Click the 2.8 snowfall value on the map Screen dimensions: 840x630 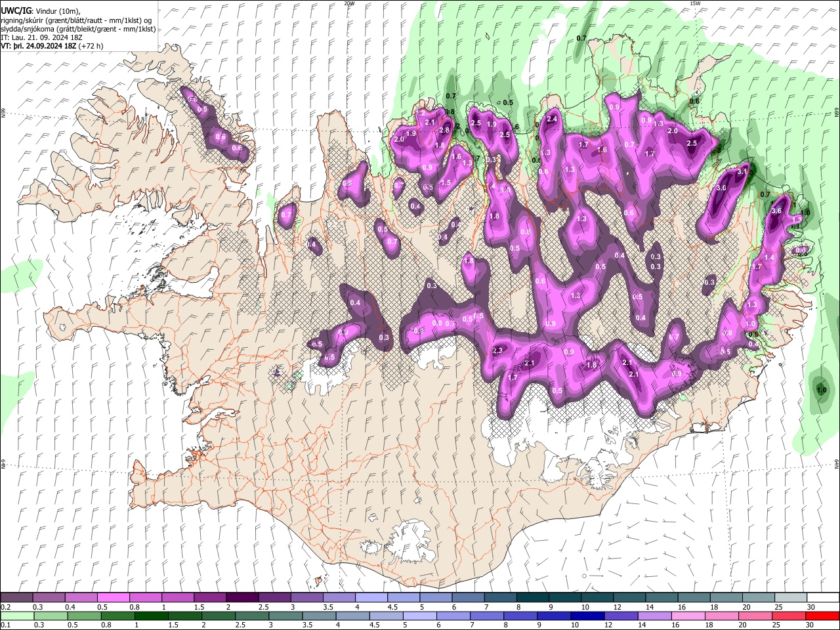(444, 130)
